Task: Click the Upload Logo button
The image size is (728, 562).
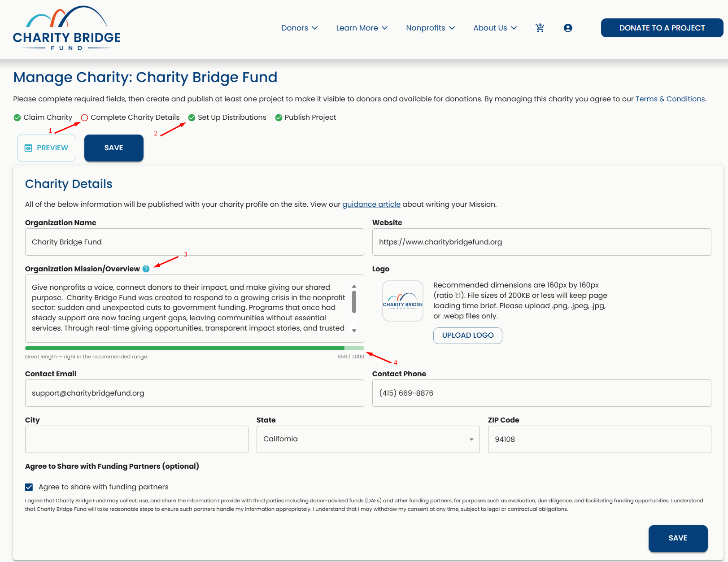Action: pyautogui.click(x=468, y=335)
